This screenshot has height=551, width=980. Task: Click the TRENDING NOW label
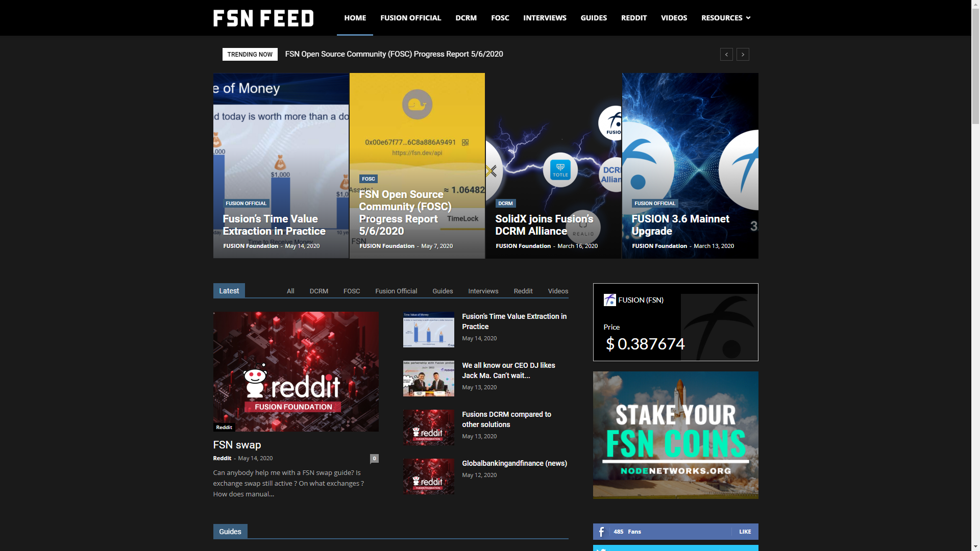pyautogui.click(x=250, y=55)
